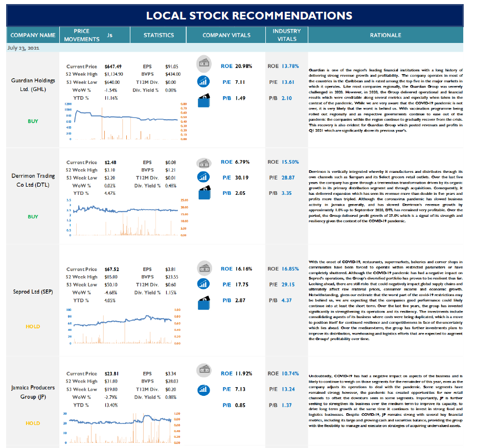Select the PRICE MOVEMENTS column header

tap(81, 35)
